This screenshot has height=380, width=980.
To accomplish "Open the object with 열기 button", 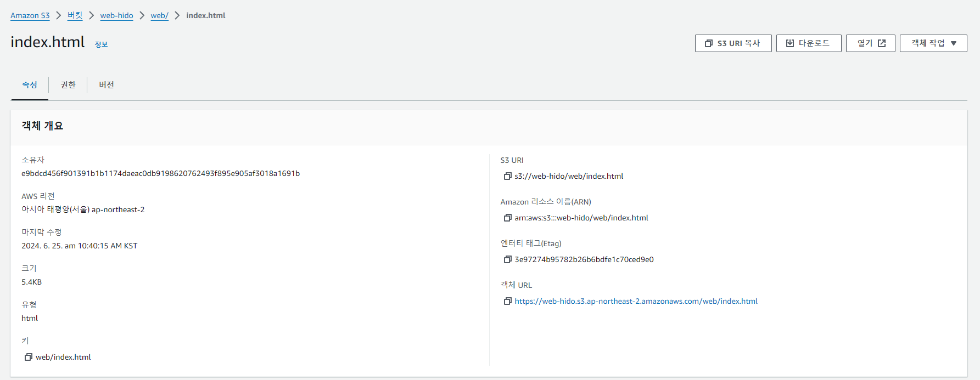I will [870, 43].
